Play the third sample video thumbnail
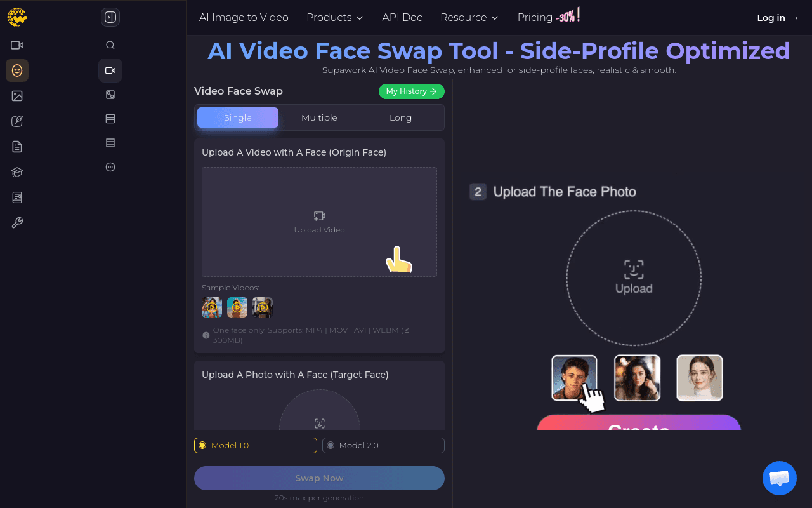The image size is (812, 508). pyautogui.click(x=263, y=307)
